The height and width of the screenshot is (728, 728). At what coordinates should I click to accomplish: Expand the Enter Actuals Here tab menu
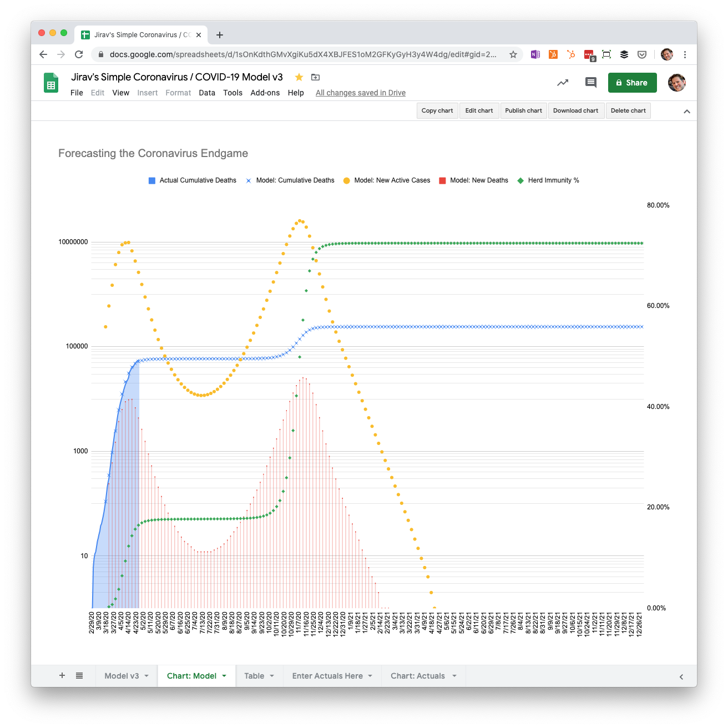pos(370,676)
